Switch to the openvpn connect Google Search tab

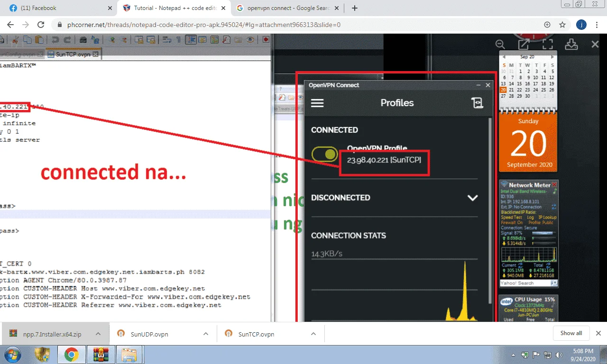coord(287,8)
